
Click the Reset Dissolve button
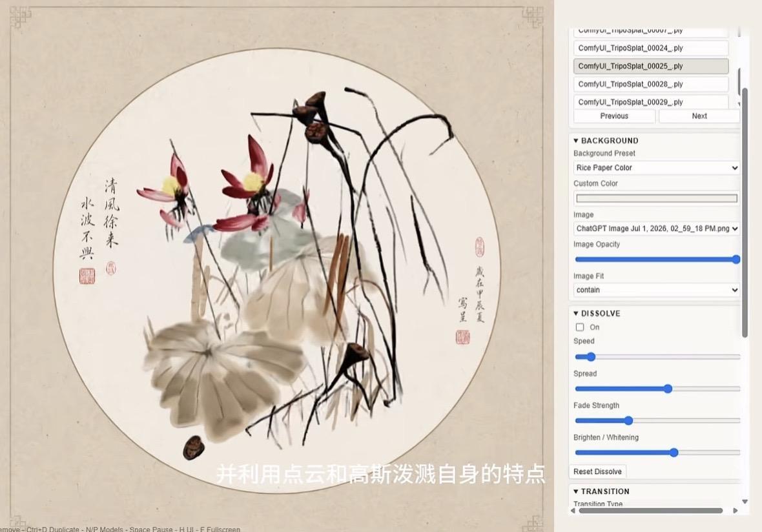pyautogui.click(x=597, y=471)
